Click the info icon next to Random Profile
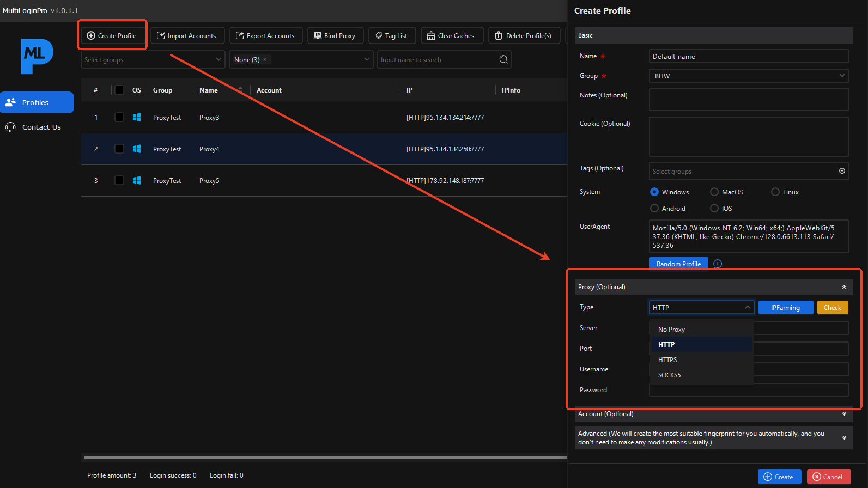The image size is (868, 488). (718, 264)
